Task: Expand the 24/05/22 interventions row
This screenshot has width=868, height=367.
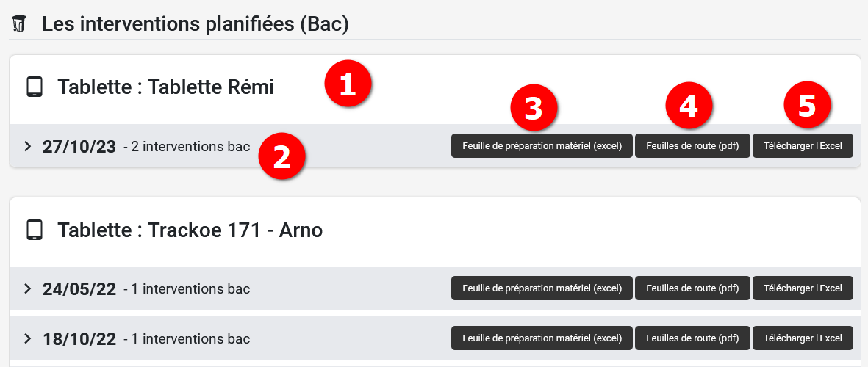Action: click(28, 288)
